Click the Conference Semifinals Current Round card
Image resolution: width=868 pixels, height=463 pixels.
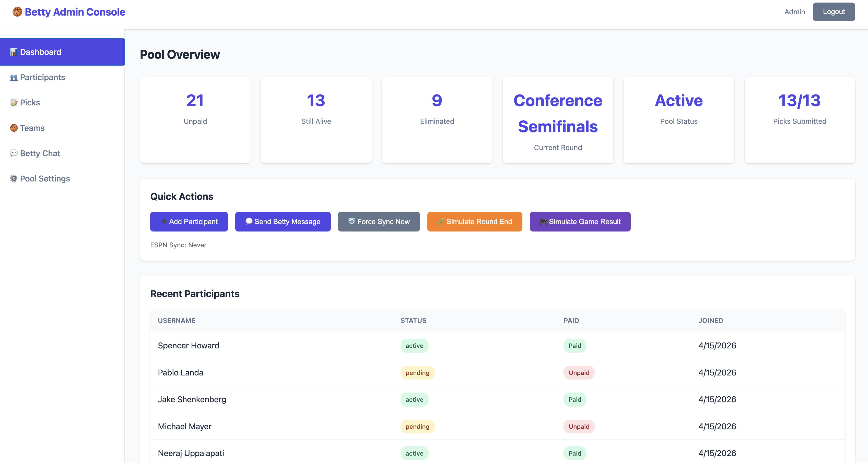pos(558,120)
